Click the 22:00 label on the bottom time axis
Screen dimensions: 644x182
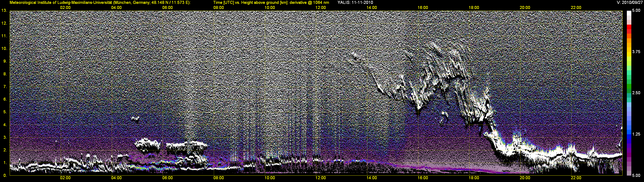pyautogui.click(x=576, y=178)
